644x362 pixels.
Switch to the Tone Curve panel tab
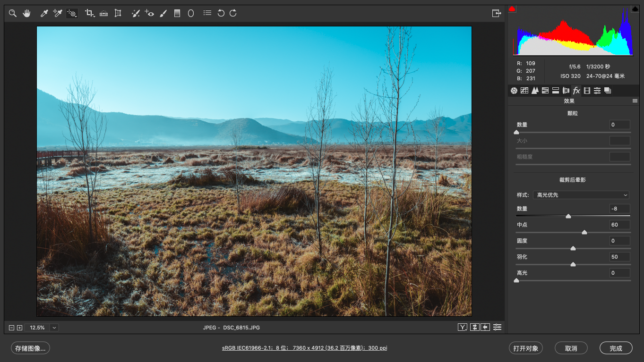pyautogui.click(x=524, y=91)
